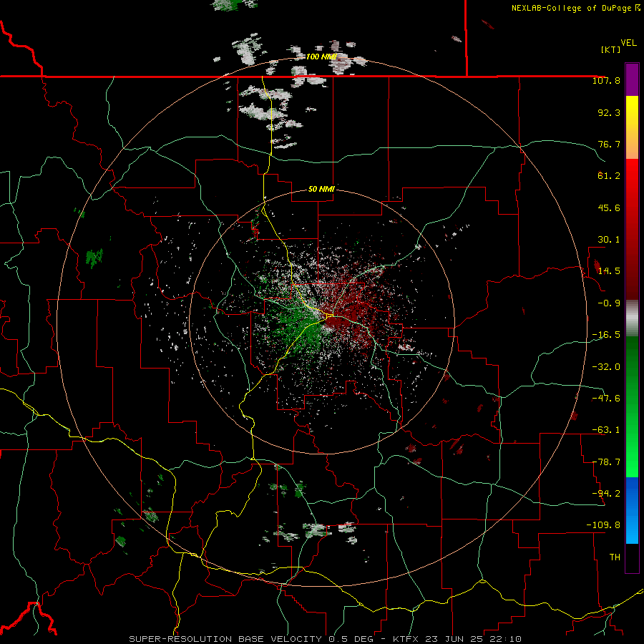Click the -0.9 value on the velocity scale
The image size is (644, 644).
[x=609, y=303]
